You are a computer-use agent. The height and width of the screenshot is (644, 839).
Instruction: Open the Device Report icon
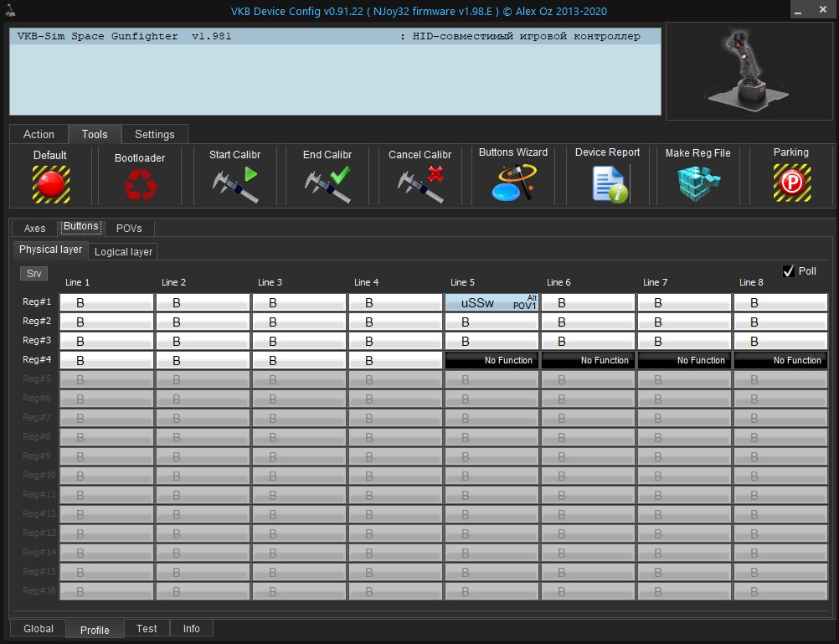610,184
